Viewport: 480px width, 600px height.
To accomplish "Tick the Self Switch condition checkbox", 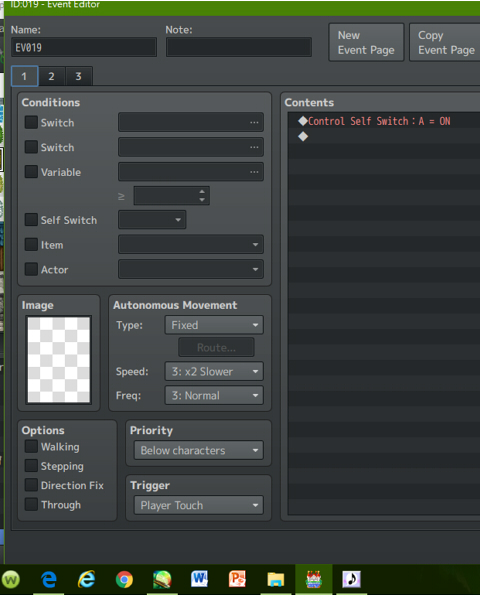I will 31,220.
